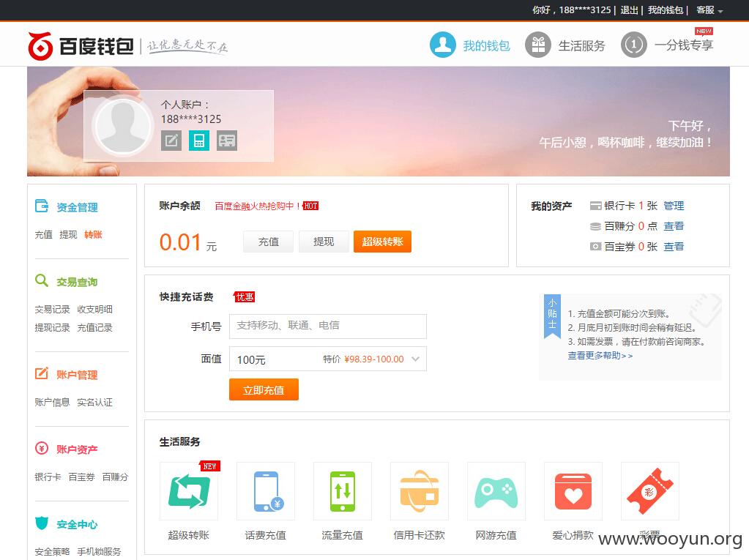Viewport: 749px width, 560px height.
Task: Open 实名认证 in sidebar
Action: point(94,403)
